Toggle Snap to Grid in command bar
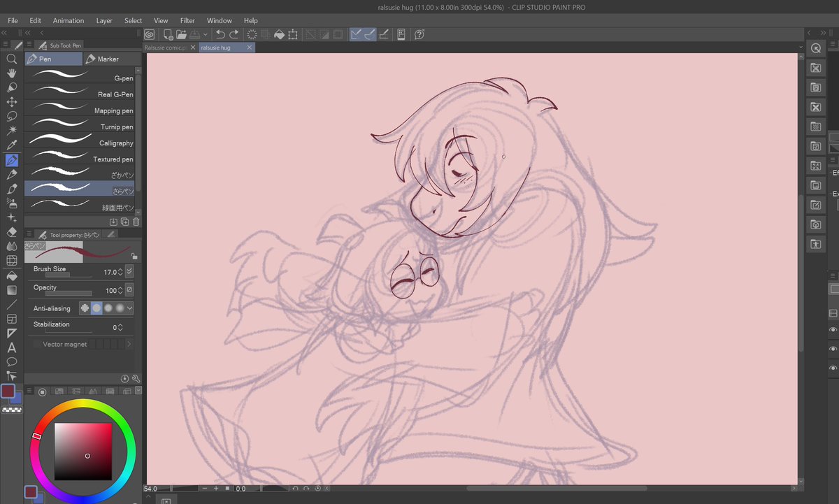This screenshot has height=504, width=839. [x=384, y=34]
